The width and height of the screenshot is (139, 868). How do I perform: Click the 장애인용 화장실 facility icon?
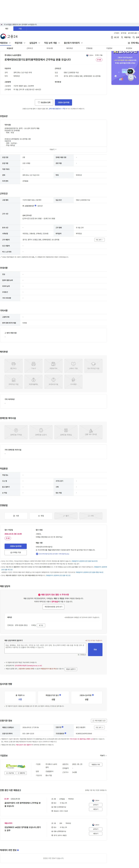pos(66,432)
